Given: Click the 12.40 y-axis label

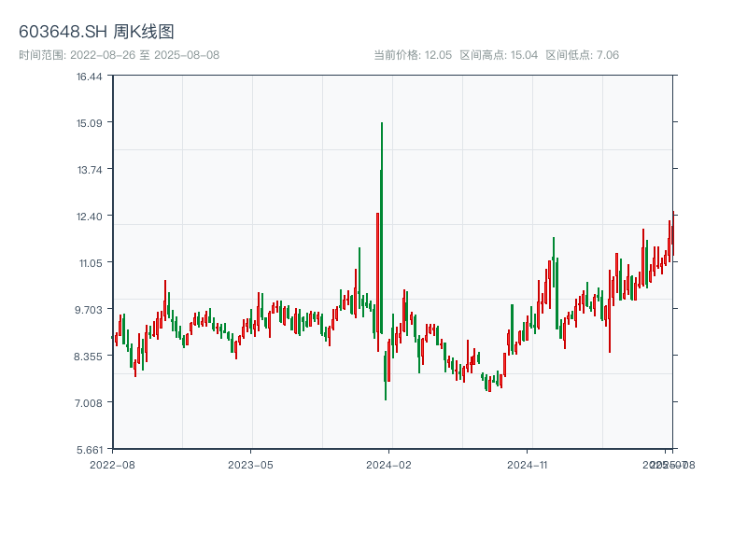Looking at the screenshot, I should point(90,217).
